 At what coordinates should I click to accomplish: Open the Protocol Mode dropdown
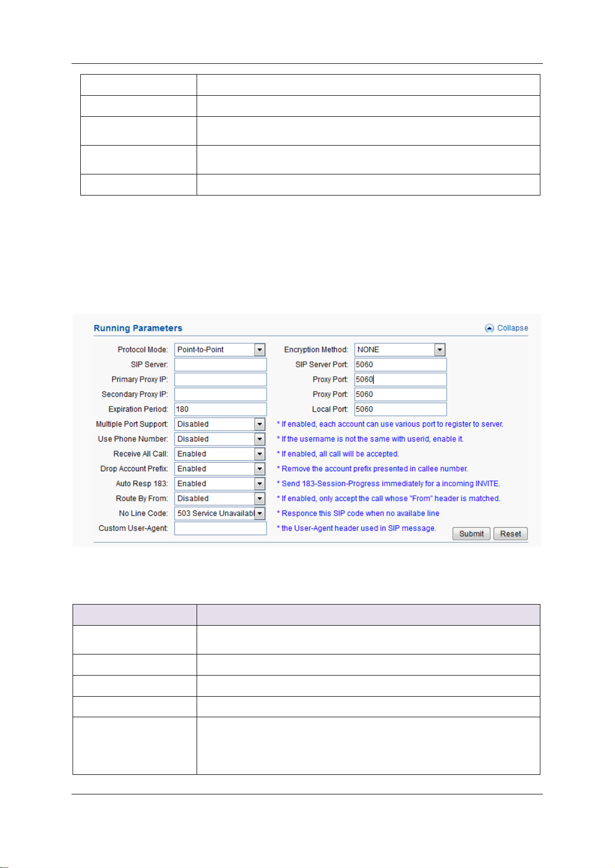220,350
